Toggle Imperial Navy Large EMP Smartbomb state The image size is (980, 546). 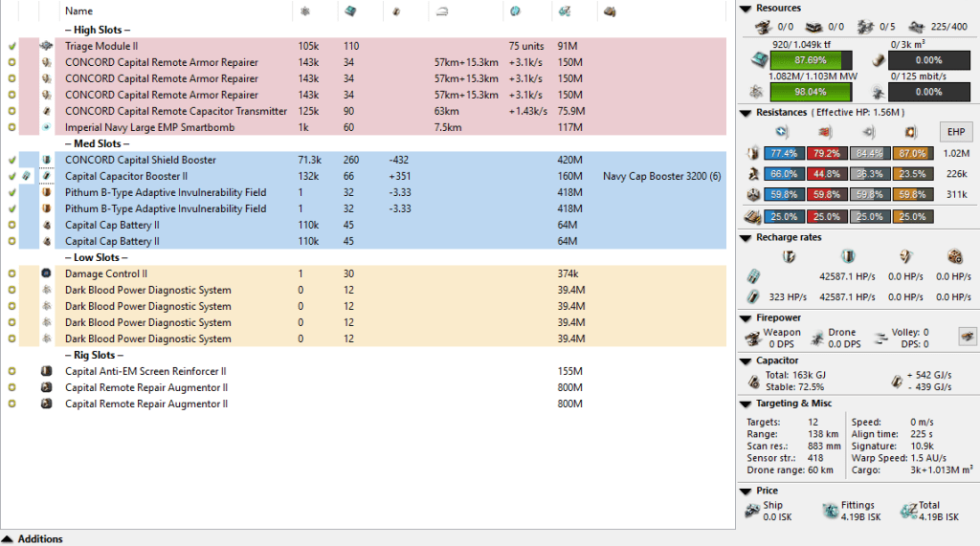tap(11, 127)
